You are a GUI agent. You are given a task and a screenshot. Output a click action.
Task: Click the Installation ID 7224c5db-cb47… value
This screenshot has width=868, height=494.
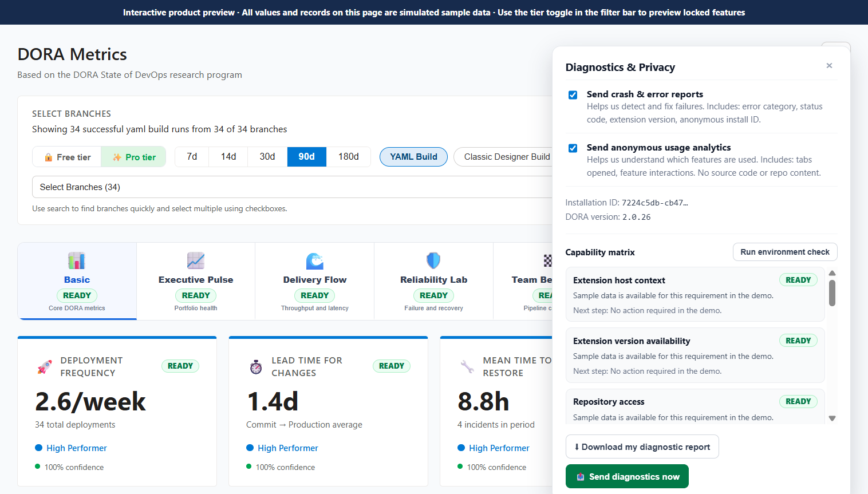pyautogui.click(x=655, y=203)
